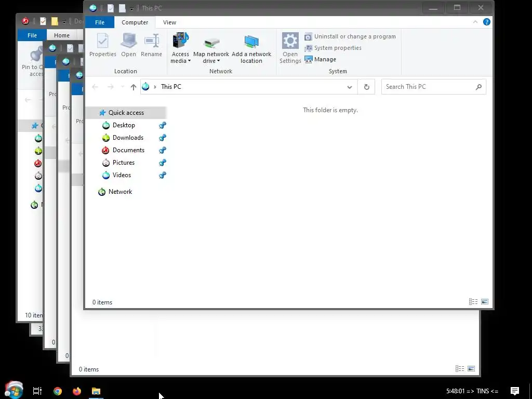Click quick access toolbar Properties icon

tap(111, 8)
